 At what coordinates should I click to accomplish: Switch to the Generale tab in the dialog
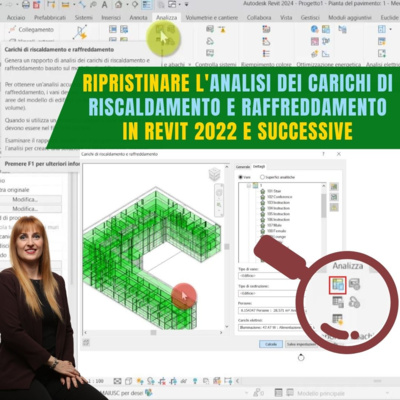(243, 167)
